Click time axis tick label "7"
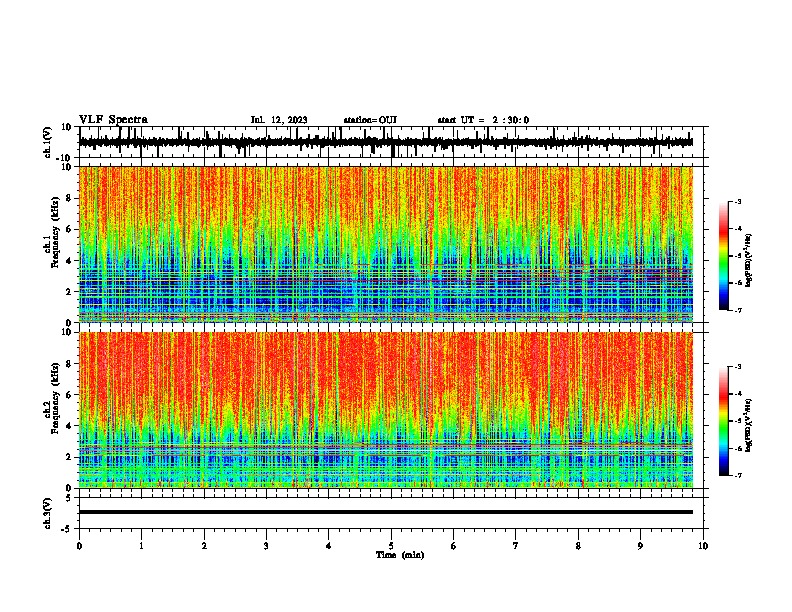This screenshot has height=612, width=792. coord(516,546)
